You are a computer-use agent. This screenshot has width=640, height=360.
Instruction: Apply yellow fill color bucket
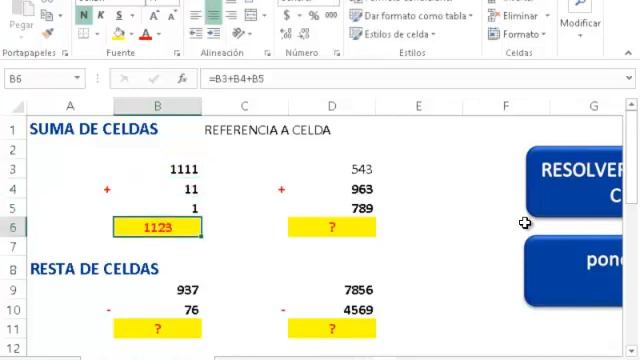[118, 34]
